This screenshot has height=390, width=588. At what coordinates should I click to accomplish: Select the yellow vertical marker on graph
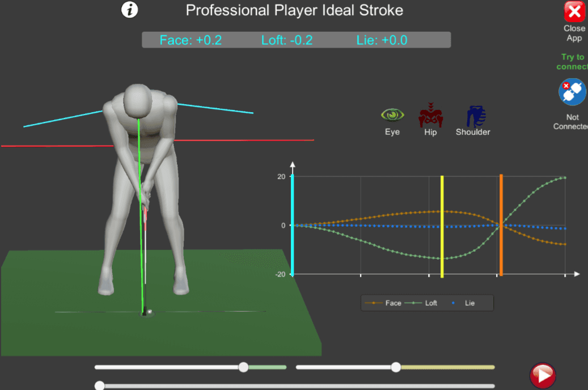[x=442, y=227]
